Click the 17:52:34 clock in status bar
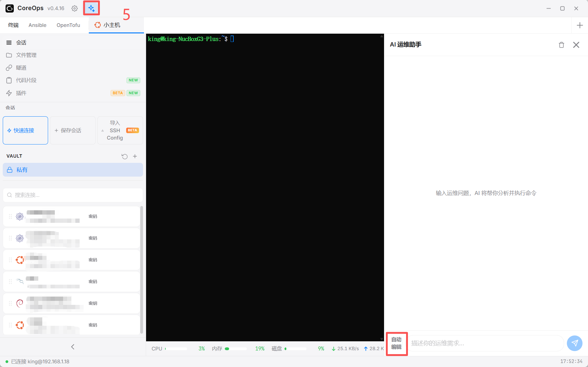The width and height of the screenshot is (588, 367). click(x=571, y=361)
